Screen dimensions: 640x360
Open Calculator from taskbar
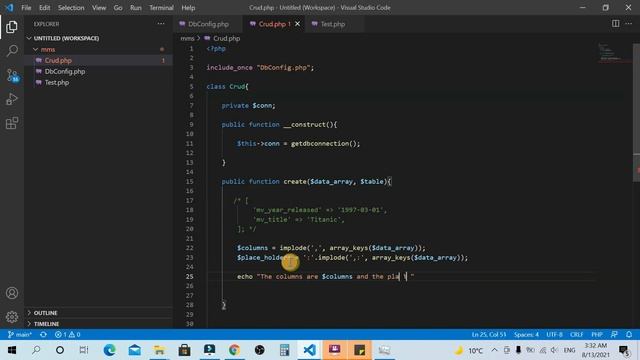[284, 350]
